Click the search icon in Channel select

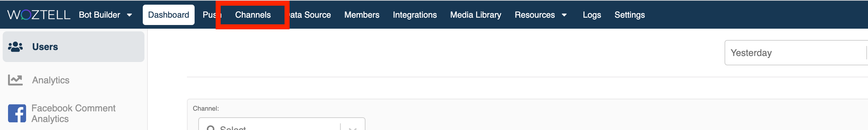coord(211,128)
